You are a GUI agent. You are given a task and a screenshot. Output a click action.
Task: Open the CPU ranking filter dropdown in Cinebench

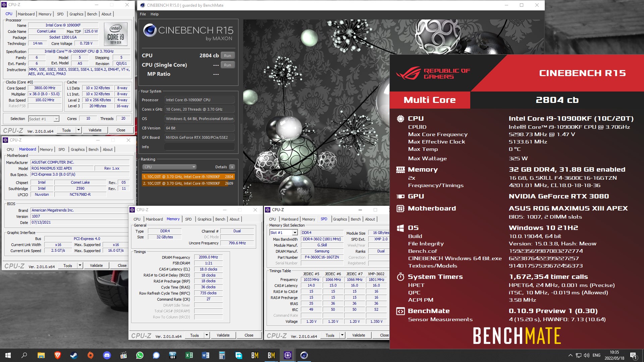pos(169,167)
